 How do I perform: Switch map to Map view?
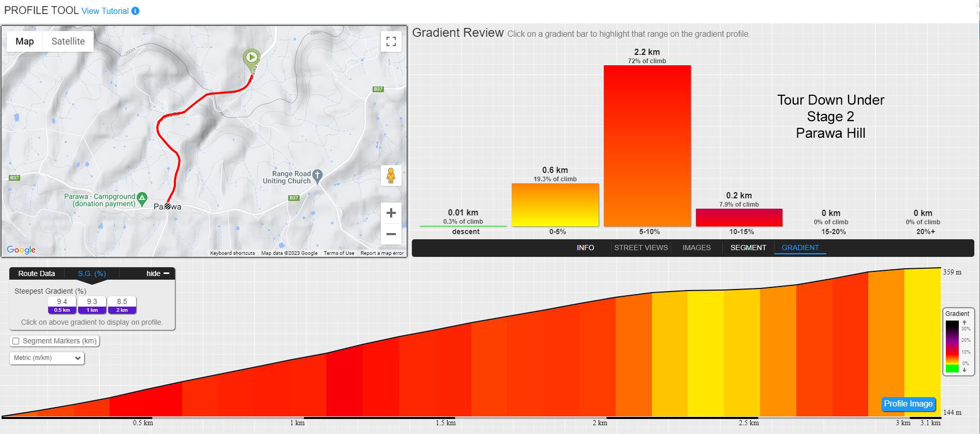coord(25,41)
